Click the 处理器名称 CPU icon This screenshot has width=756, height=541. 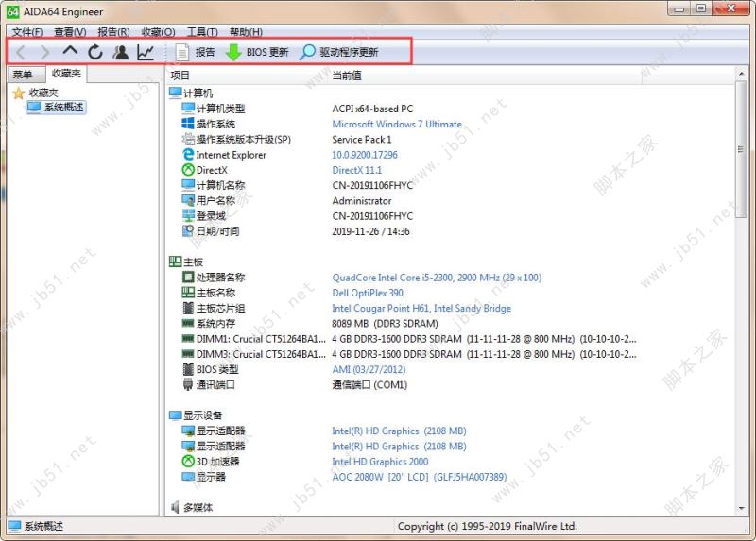(187, 277)
